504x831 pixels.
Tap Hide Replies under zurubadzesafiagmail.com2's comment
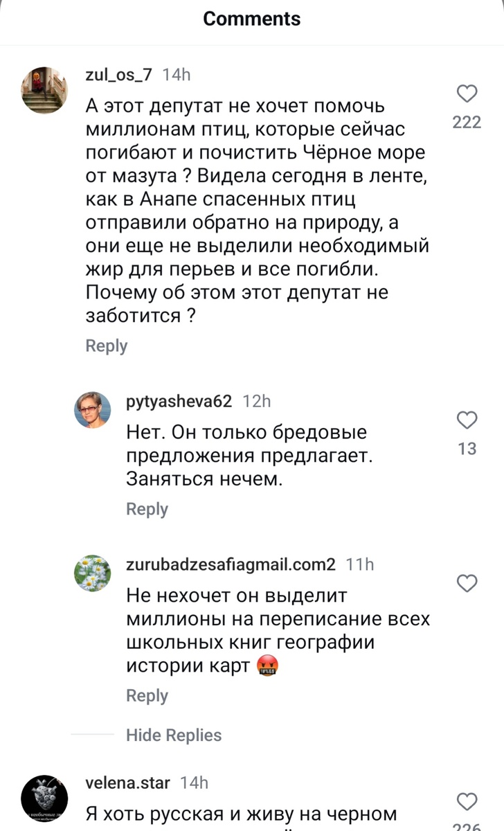(174, 735)
